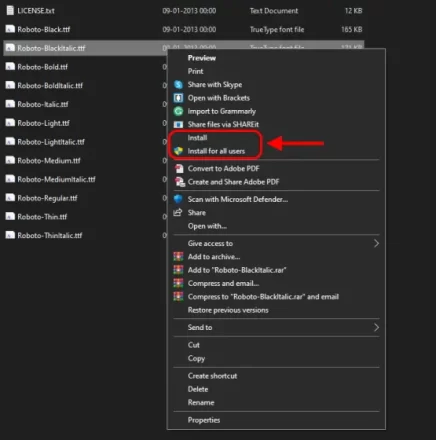This screenshot has width=436, height=440.
Task: Click the shield icon next to Install for all users
Action: click(x=178, y=151)
